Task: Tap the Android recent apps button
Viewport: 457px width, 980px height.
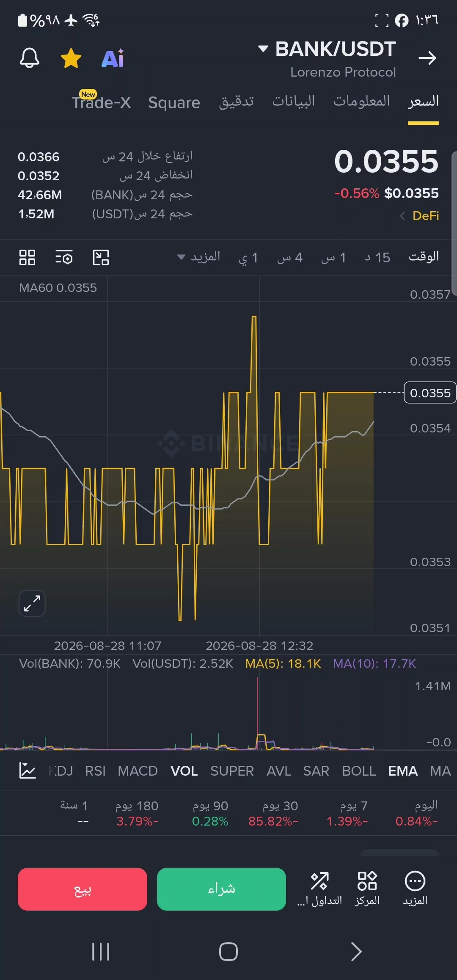Action: point(101,952)
